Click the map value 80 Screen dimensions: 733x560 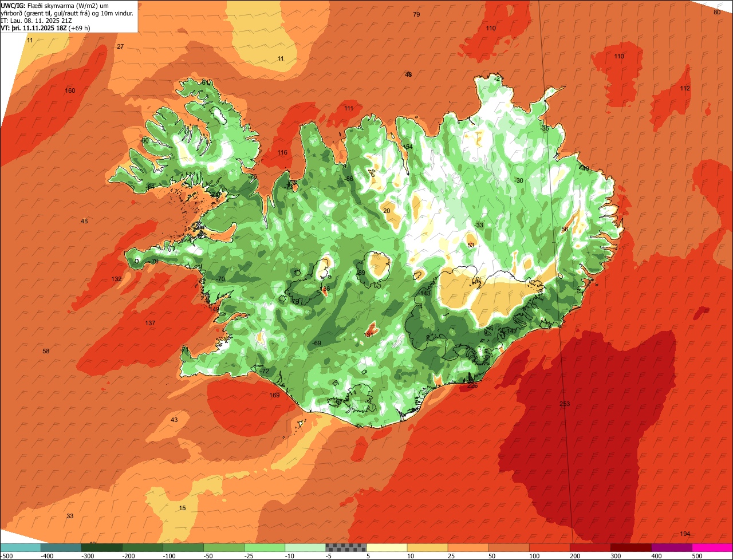coord(717,12)
